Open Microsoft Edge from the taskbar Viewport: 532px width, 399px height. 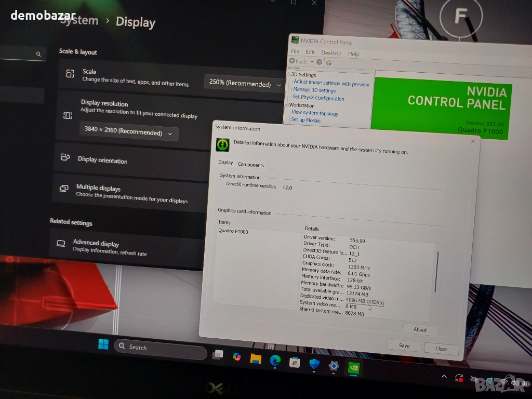(x=275, y=361)
